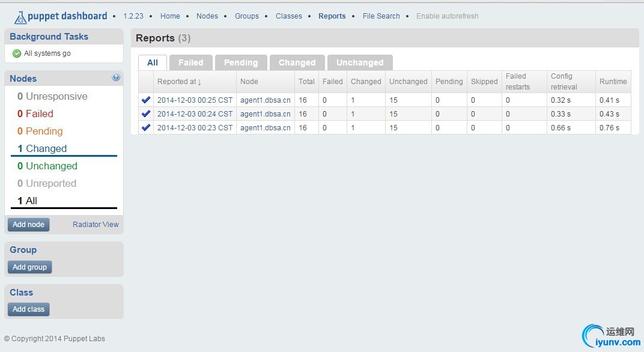Click the Background Tasks heading

(49, 37)
